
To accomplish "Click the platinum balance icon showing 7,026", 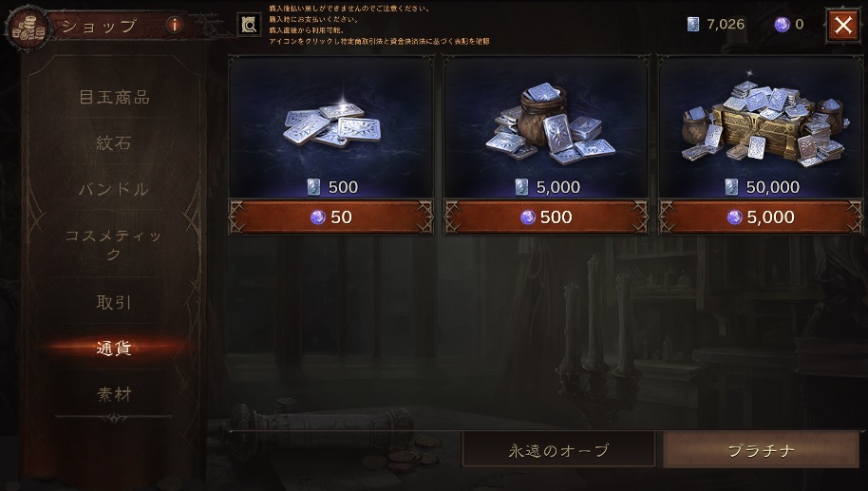I will click(x=693, y=25).
